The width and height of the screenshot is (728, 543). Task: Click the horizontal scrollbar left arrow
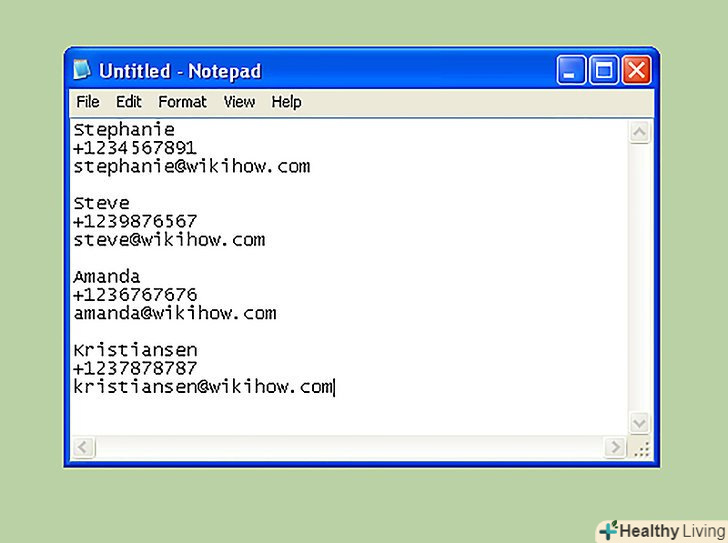coord(84,447)
